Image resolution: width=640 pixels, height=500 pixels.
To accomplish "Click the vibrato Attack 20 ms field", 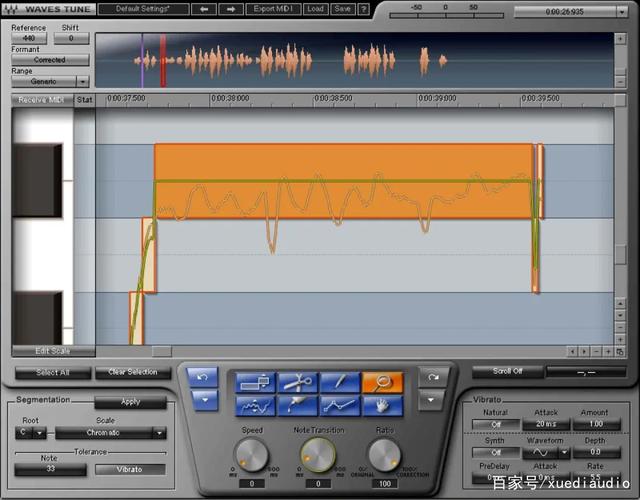I will (546, 424).
